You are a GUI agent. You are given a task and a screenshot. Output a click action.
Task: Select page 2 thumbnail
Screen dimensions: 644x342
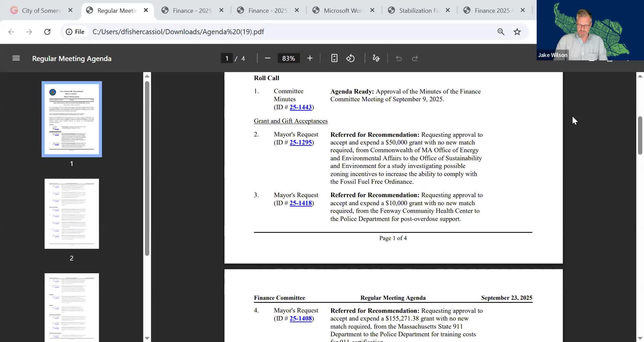click(72, 214)
